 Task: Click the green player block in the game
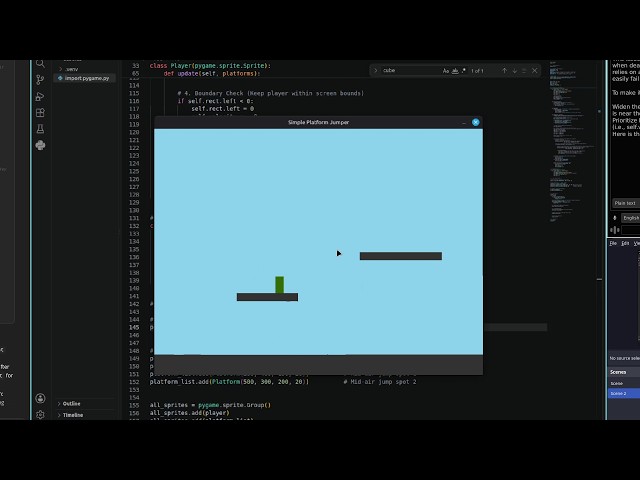pyautogui.click(x=280, y=284)
